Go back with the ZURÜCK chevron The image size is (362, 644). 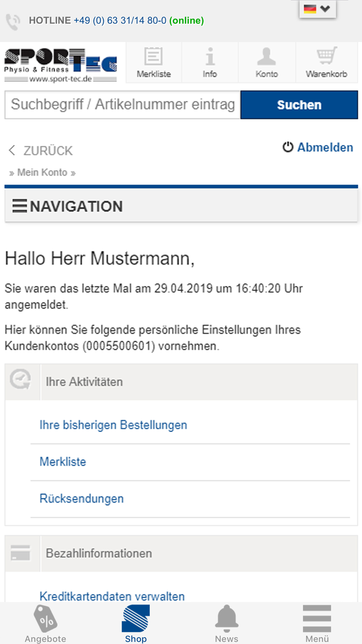pos(12,150)
